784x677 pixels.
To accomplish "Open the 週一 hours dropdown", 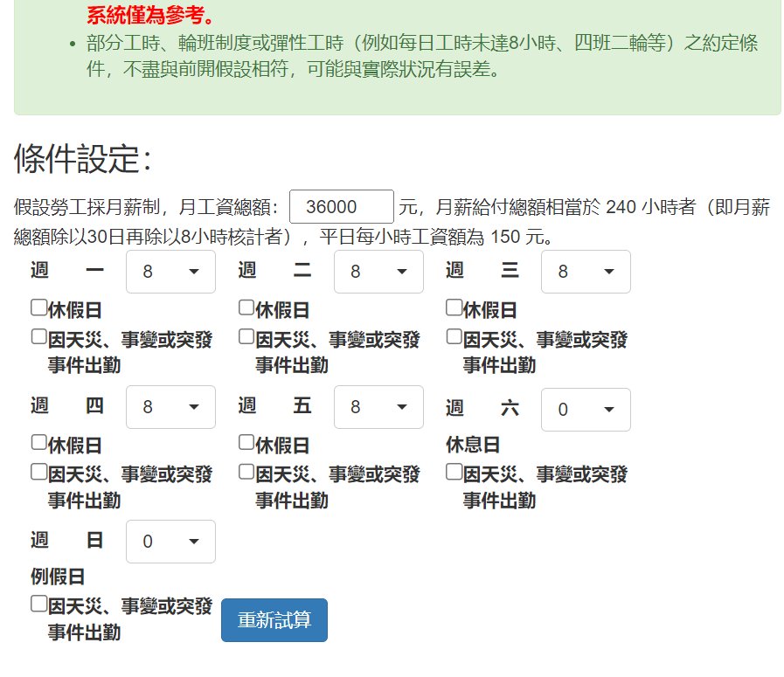I will [x=170, y=272].
